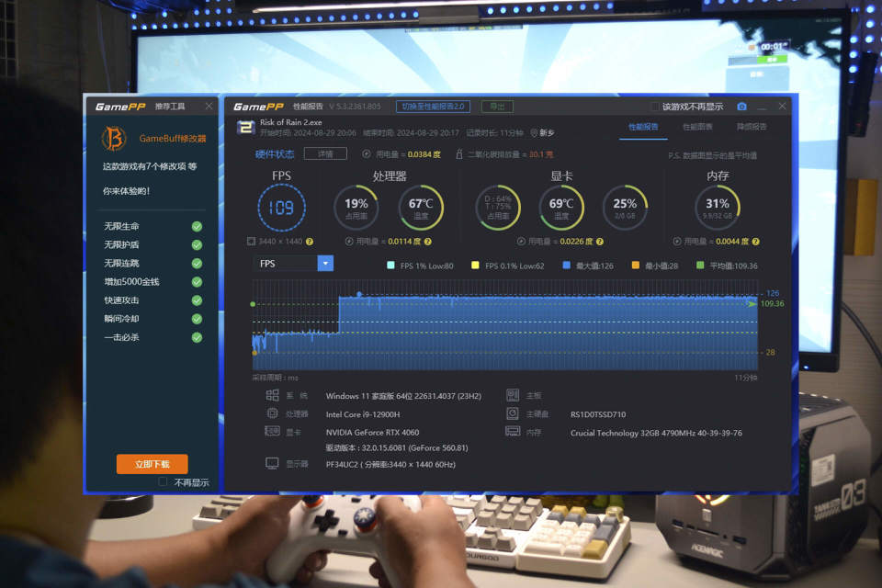Click the GamePP logo in the performance report window
The width and height of the screenshot is (882, 588).
[259, 107]
